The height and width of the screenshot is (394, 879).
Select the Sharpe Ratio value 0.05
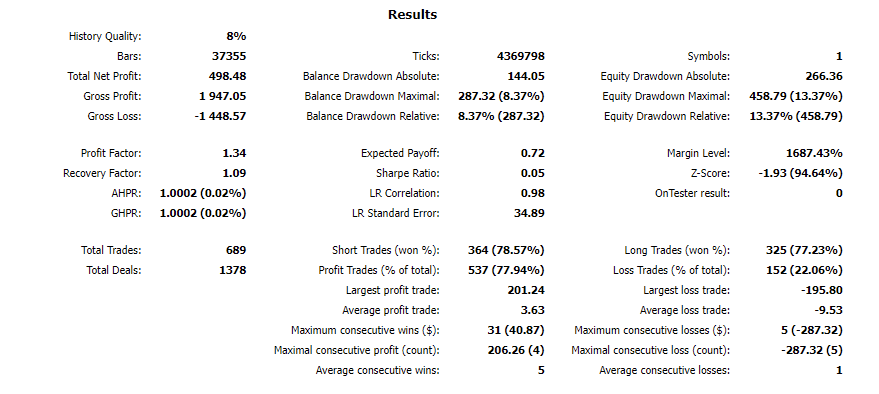click(533, 173)
